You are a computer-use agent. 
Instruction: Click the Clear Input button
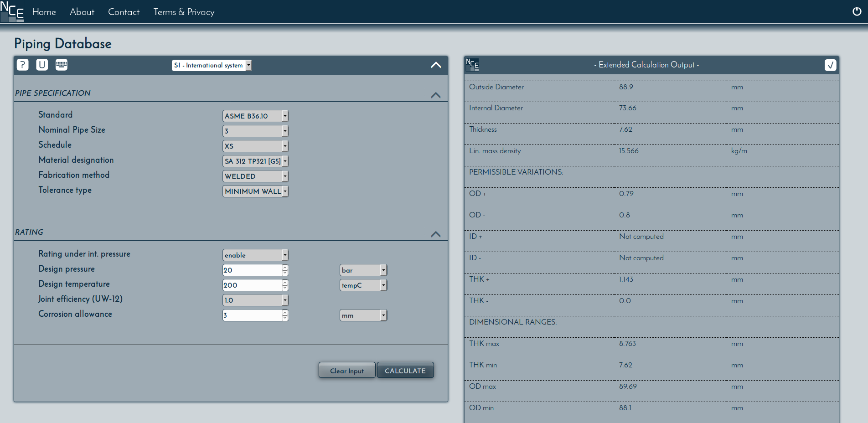(347, 370)
